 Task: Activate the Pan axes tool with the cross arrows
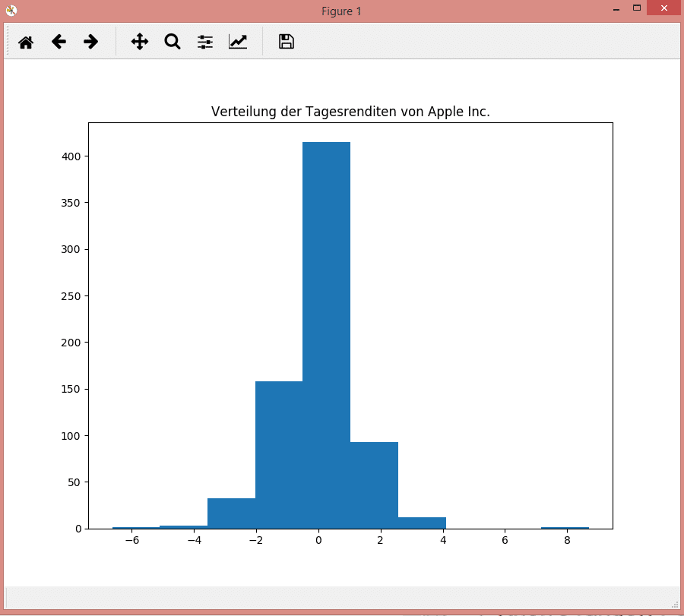[x=140, y=42]
